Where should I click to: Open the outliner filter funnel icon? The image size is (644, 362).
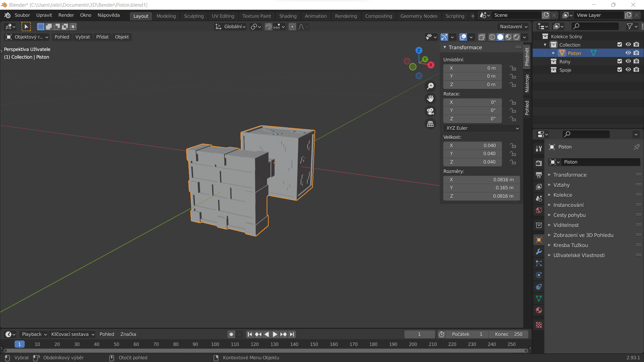point(630,26)
